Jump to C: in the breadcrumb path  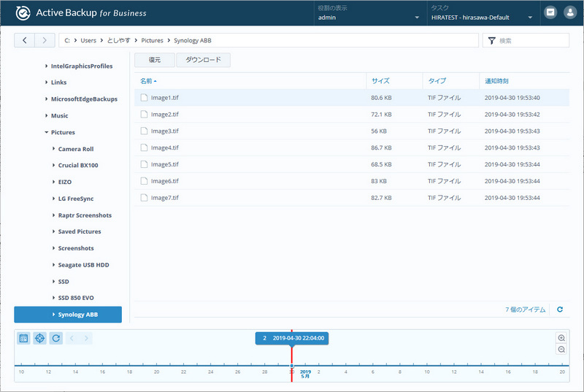tap(67, 41)
